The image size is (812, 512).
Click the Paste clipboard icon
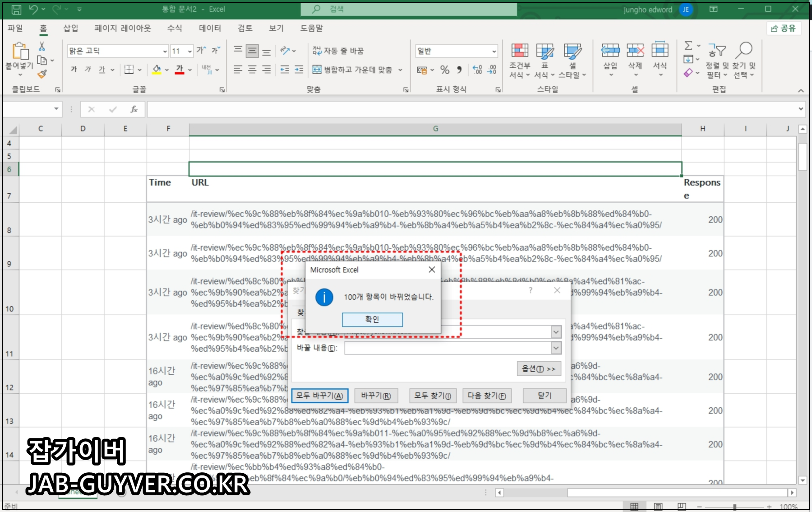pos(20,51)
